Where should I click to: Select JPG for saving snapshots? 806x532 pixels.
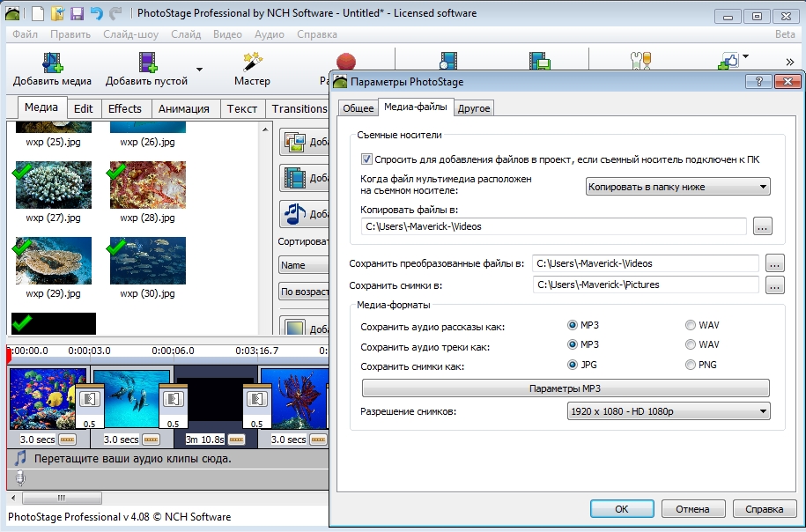tap(572, 365)
